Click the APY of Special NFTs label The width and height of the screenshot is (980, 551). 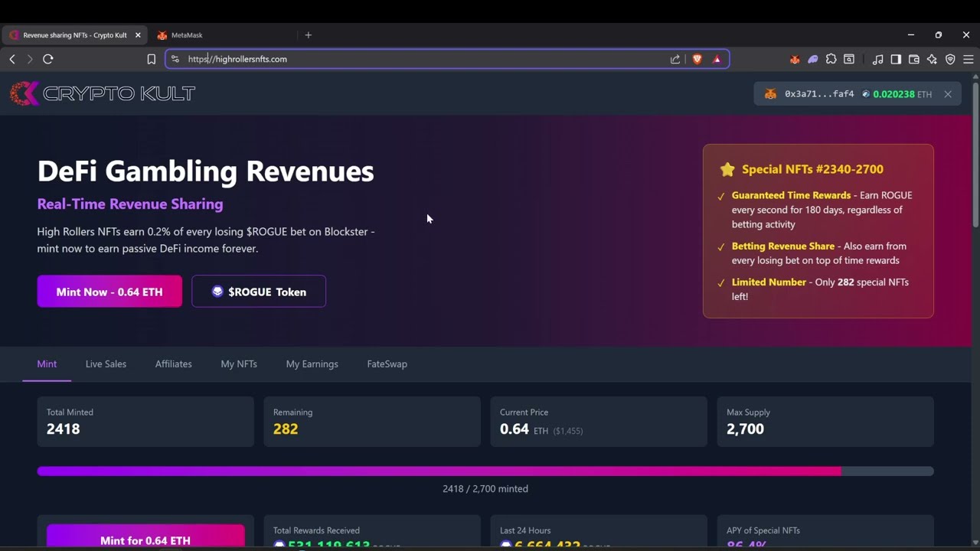pos(763,530)
